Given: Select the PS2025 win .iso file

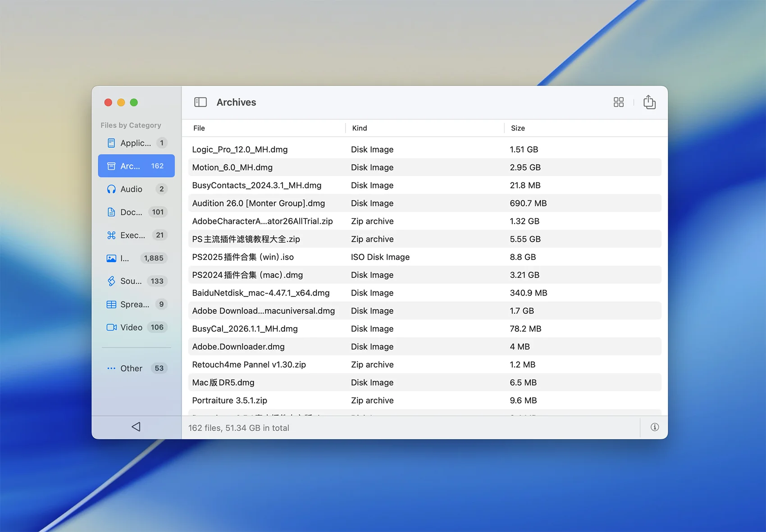Looking at the screenshot, I should (x=242, y=257).
